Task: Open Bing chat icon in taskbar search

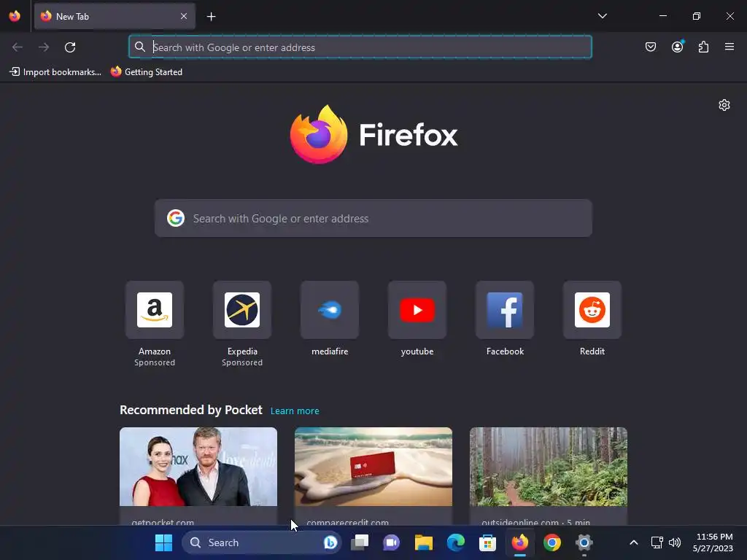Action: point(330,542)
